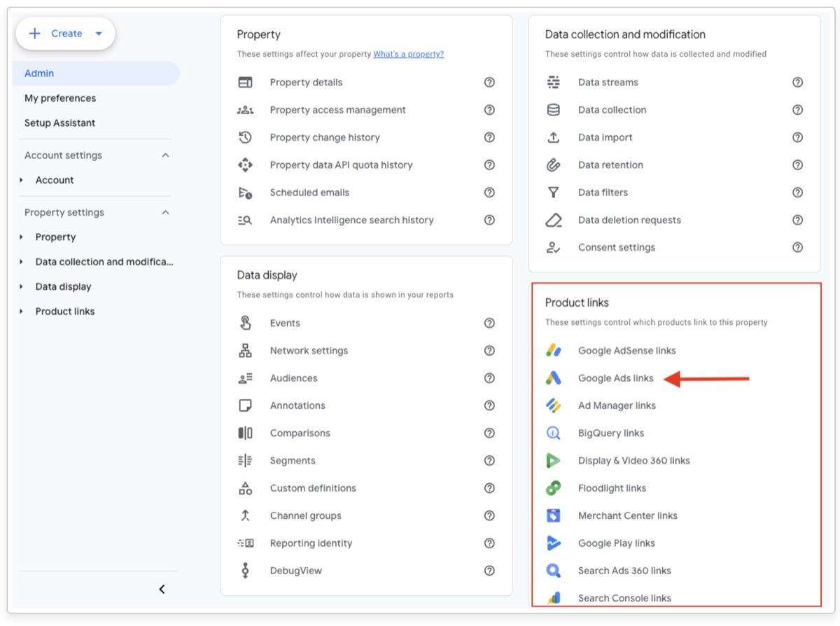
Task: Open Search Console links
Action: pos(624,598)
